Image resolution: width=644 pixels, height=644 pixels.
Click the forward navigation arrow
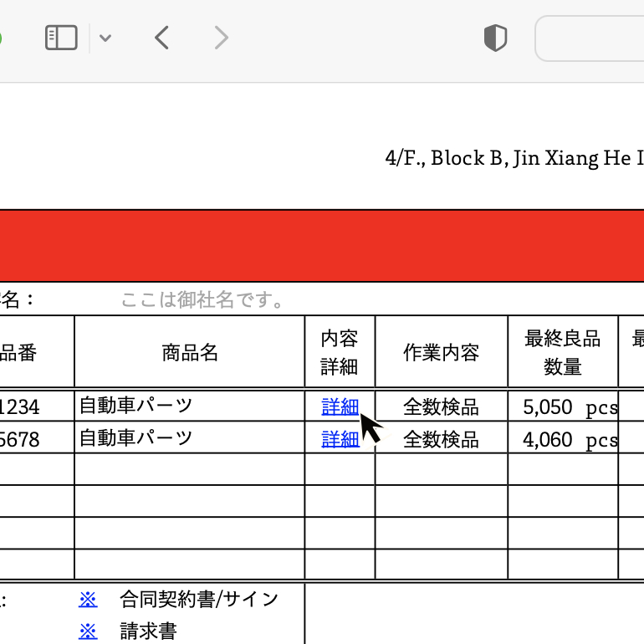click(221, 38)
